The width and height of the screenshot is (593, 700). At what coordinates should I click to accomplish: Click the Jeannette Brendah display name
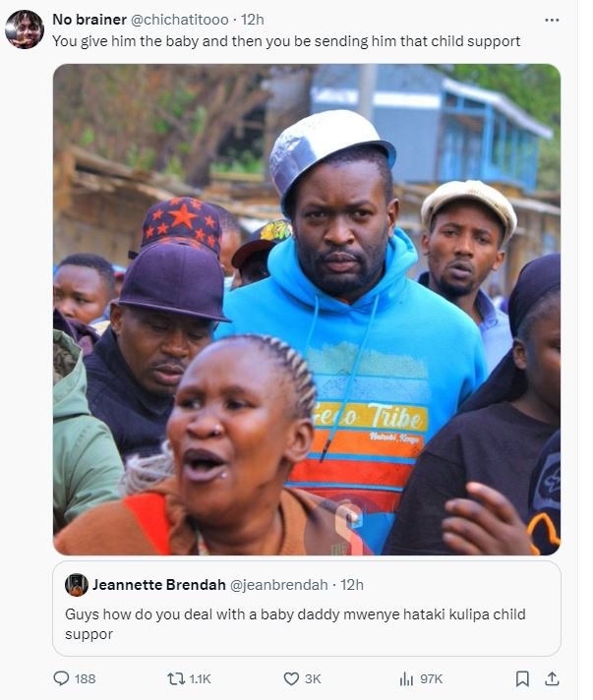click(x=159, y=585)
